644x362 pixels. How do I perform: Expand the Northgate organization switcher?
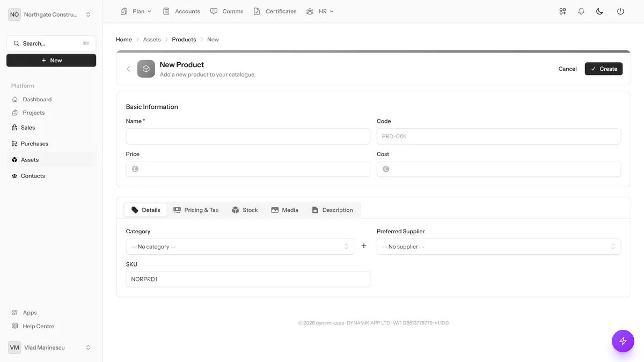pyautogui.click(x=51, y=14)
